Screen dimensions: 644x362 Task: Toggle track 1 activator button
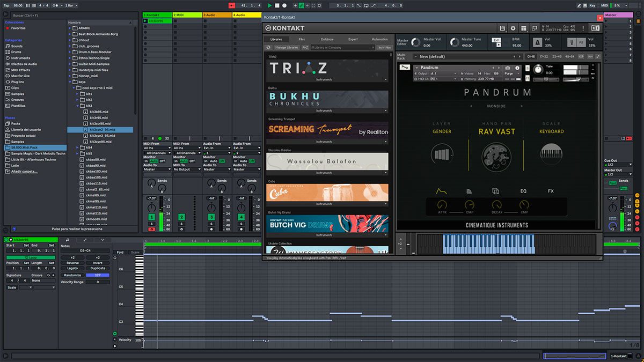coord(152,217)
